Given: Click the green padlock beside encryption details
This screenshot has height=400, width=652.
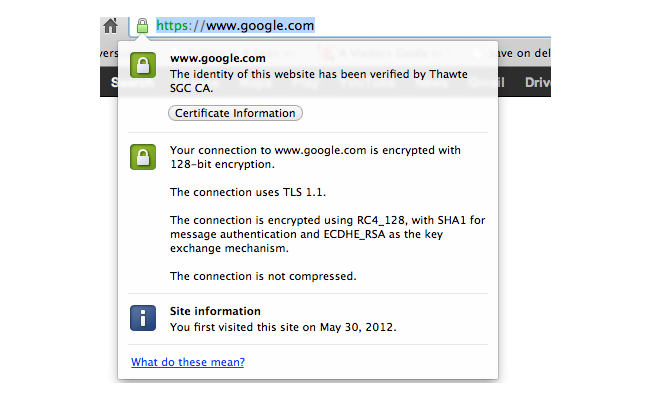Looking at the screenshot, I should coord(143,157).
